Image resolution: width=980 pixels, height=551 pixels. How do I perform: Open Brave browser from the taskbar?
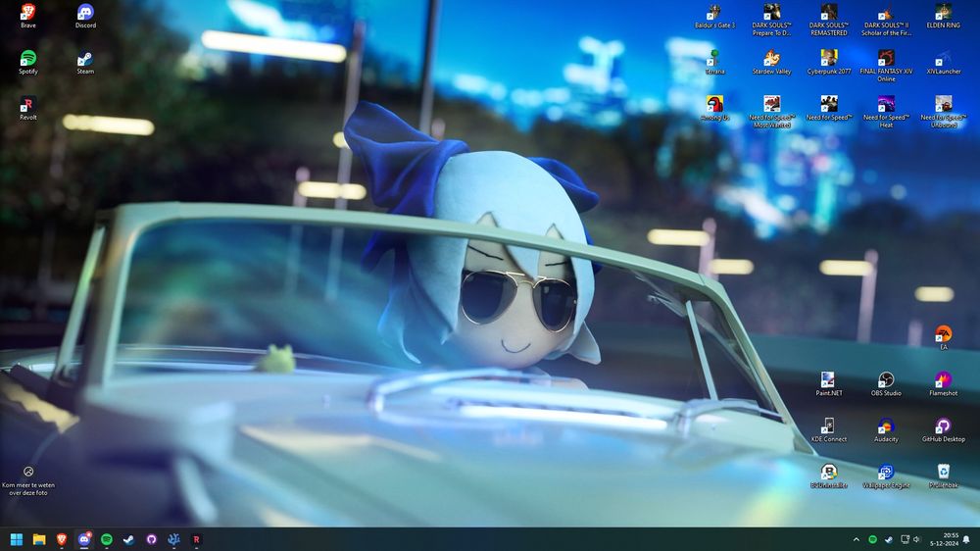pyautogui.click(x=62, y=539)
